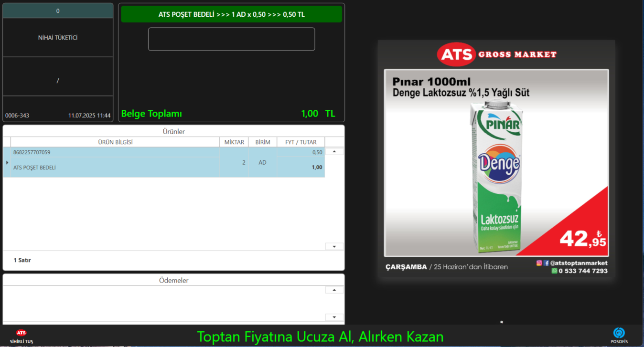Screen dimensions: 644x347
Task: Click the green ATS POŞET BEDELİ status banner
Action: [x=231, y=14]
